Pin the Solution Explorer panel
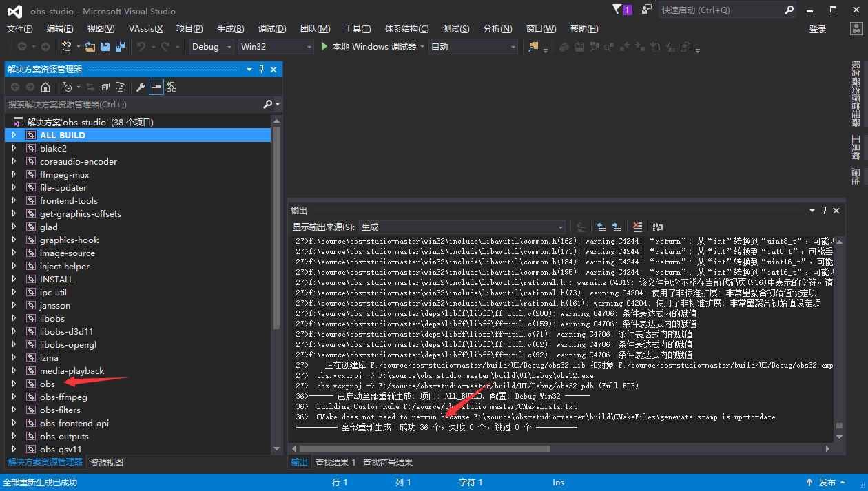 [261, 70]
